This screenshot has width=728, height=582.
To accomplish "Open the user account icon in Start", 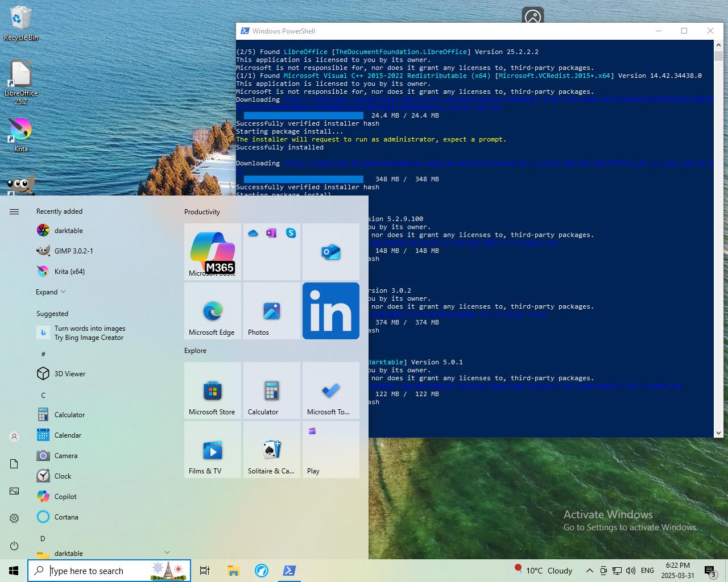I will (14, 436).
